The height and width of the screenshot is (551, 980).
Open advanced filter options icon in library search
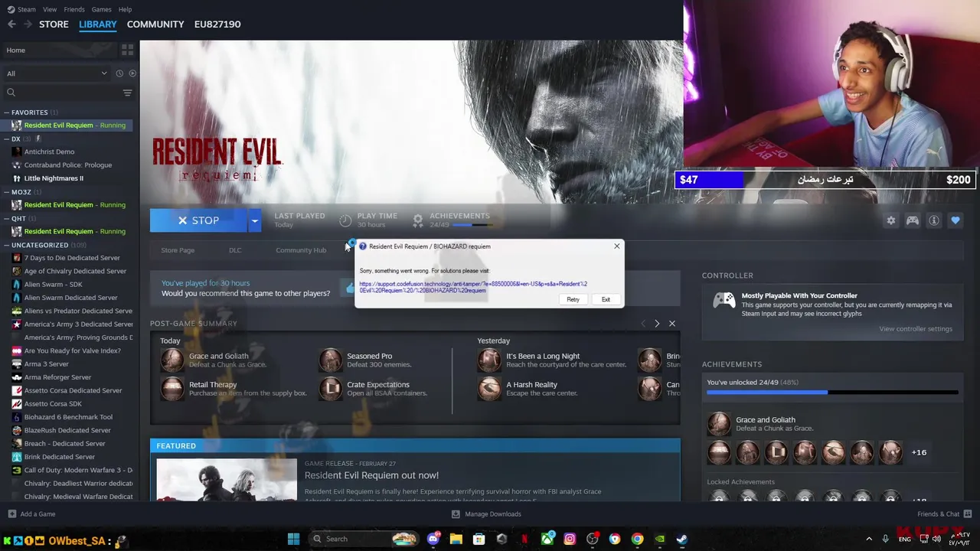(x=127, y=93)
